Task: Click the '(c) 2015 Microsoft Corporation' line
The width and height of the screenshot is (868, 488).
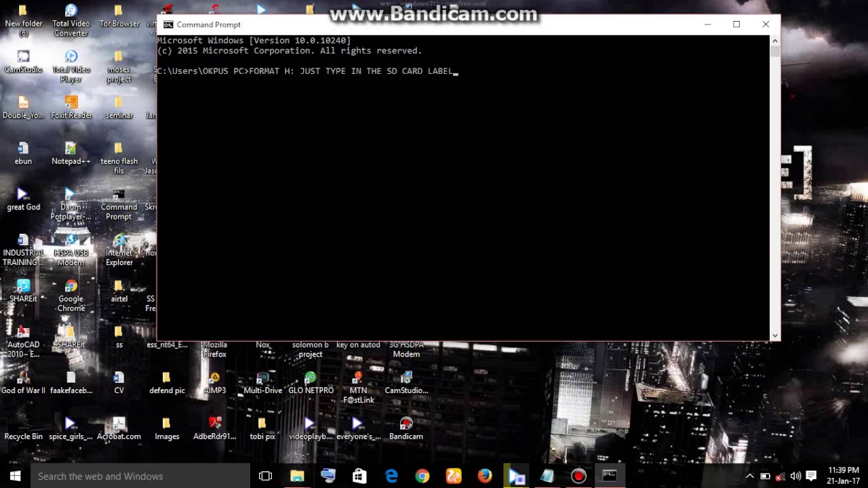Action: 290,51
